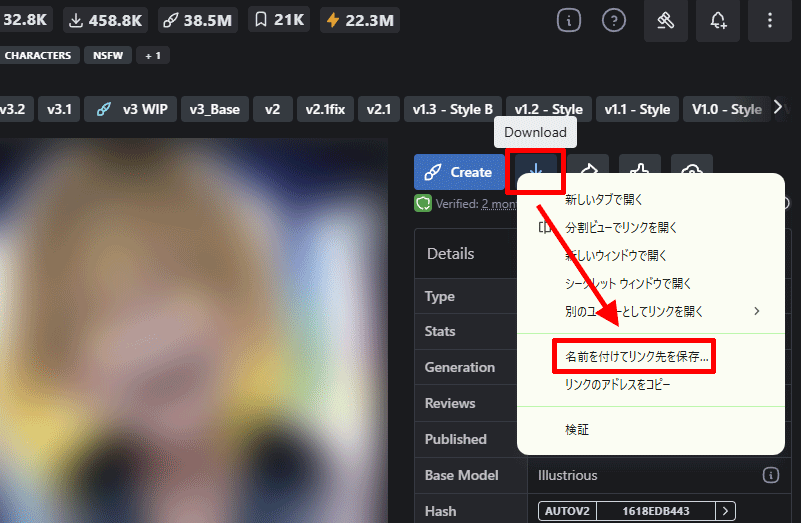Choose 新しいタブで開く from context menu
The height and width of the screenshot is (523, 801).
point(650,199)
